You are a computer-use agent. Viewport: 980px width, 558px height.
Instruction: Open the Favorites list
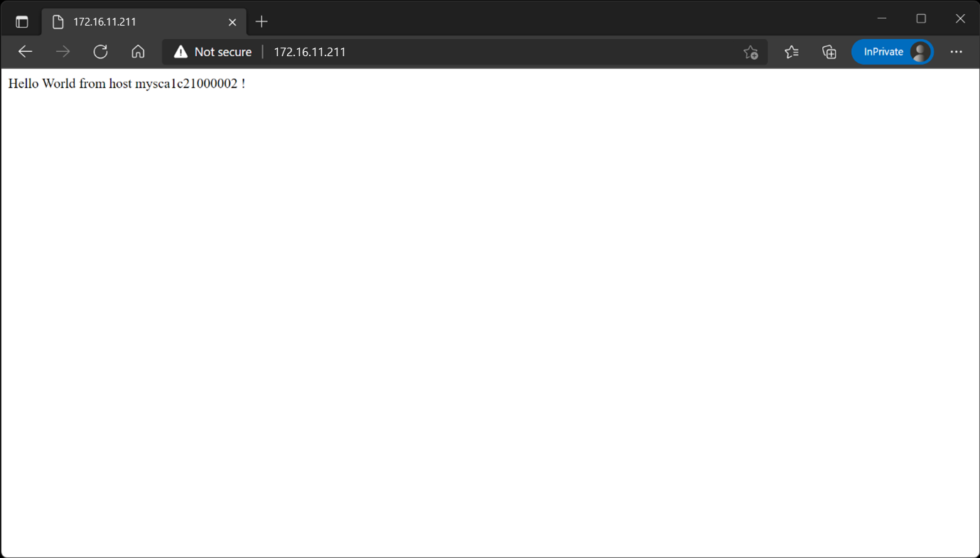(792, 52)
